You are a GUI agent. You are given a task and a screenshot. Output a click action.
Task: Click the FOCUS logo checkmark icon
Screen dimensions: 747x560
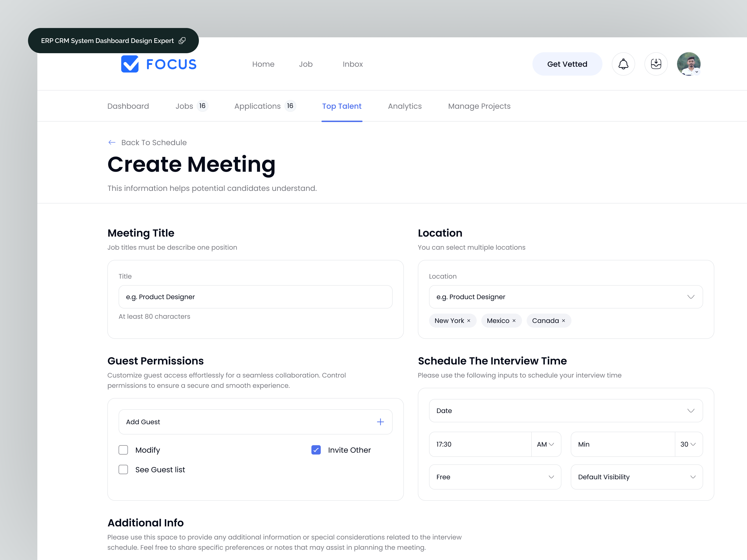point(130,64)
